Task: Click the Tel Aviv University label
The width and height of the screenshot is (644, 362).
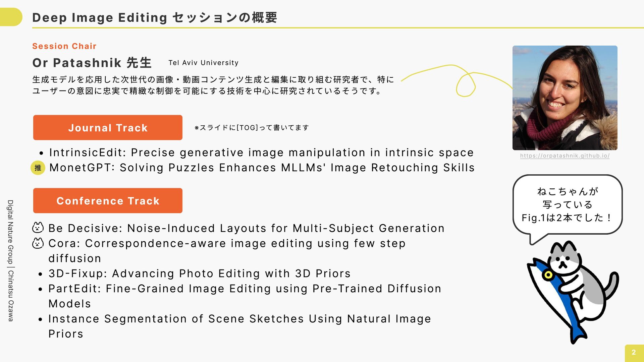Action: click(x=203, y=63)
